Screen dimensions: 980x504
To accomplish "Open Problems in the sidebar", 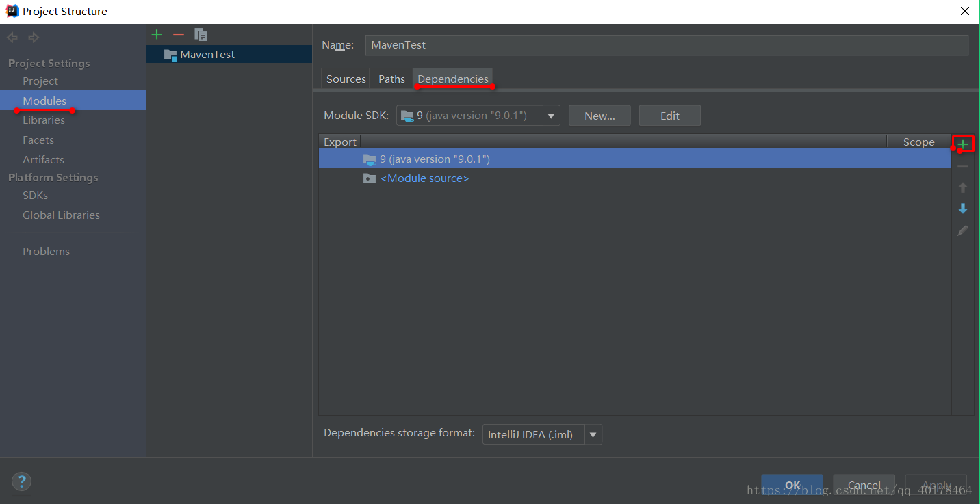I will tap(46, 251).
